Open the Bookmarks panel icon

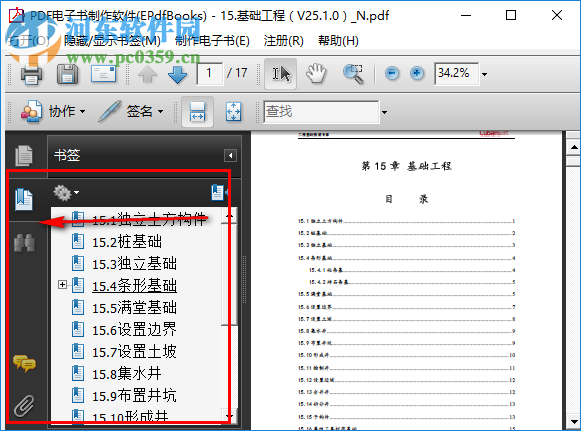pos(24,199)
